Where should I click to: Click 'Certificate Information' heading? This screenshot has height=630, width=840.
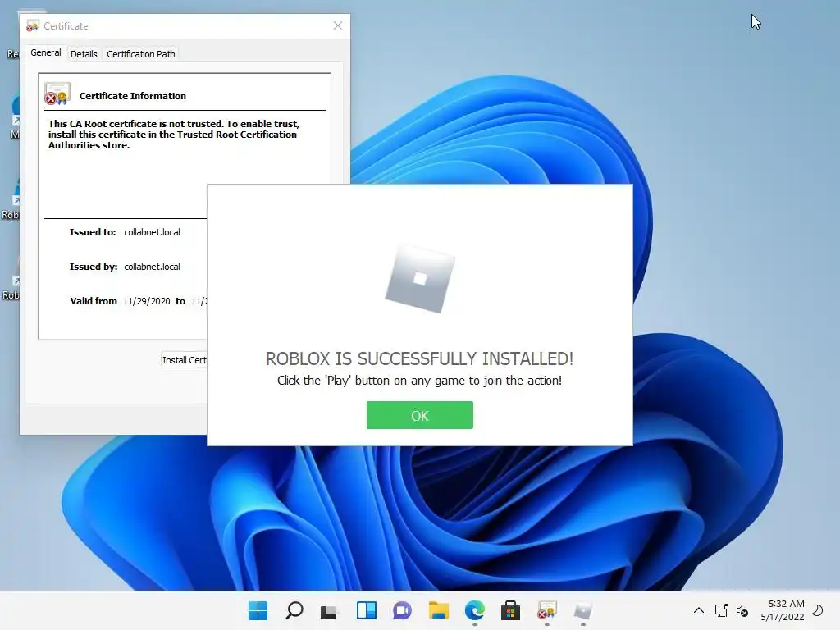[133, 96]
